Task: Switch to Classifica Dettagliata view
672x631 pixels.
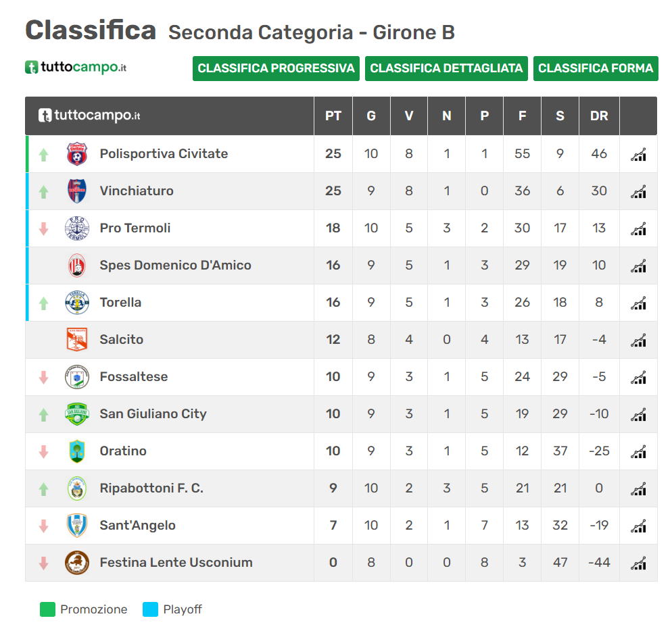Action: pyautogui.click(x=446, y=68)
